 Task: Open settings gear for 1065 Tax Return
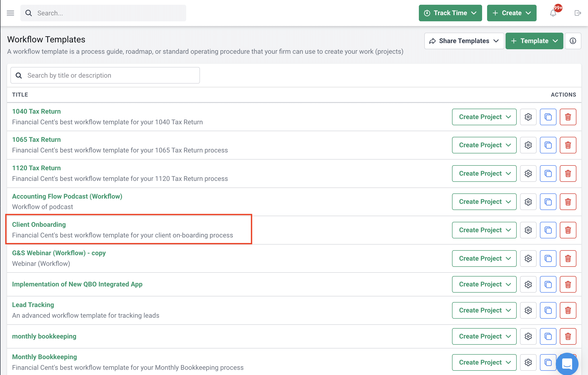528,145
